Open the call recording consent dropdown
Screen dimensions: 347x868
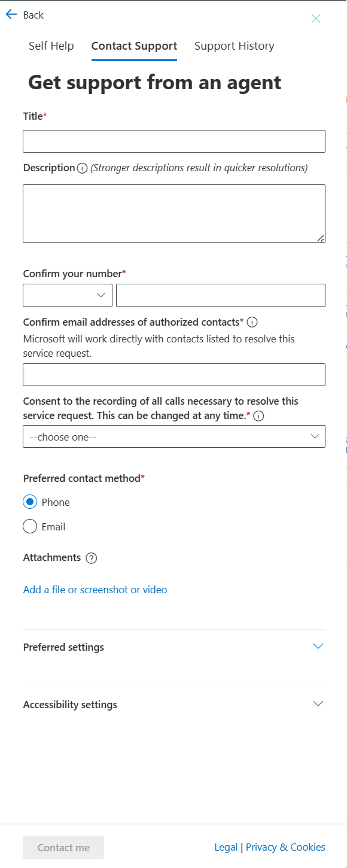174,436
